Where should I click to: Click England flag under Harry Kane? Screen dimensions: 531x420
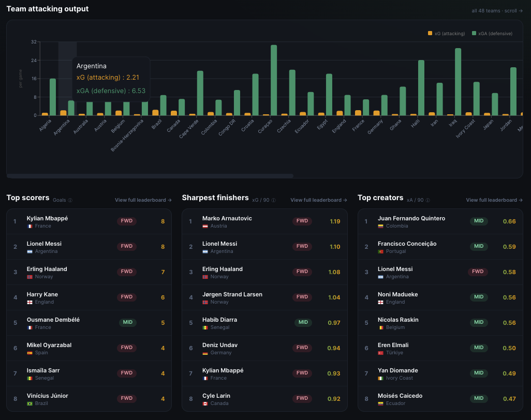[30, 302]
